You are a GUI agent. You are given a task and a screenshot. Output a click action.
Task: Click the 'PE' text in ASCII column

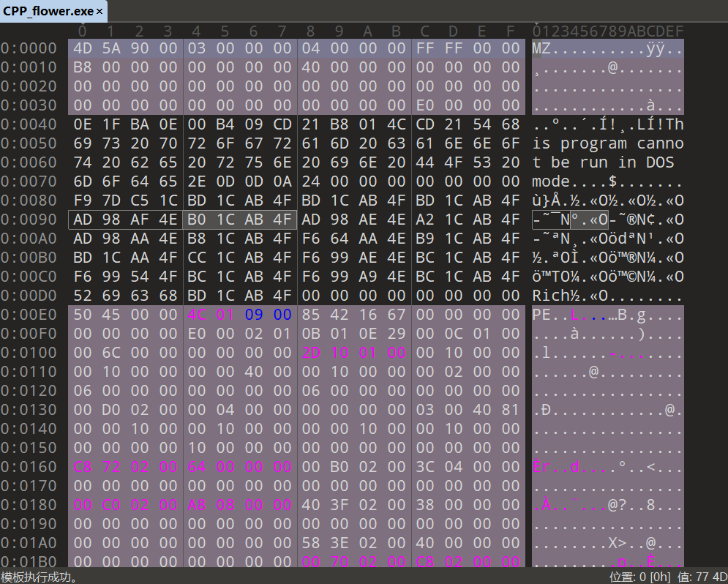(541, 315)
